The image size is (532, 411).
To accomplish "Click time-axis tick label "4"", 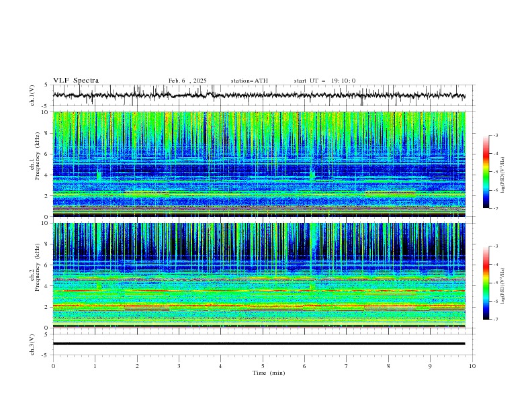I will tap(220, 366).
